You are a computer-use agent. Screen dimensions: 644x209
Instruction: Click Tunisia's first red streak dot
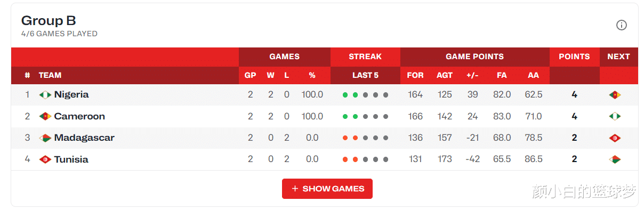click(345, 159)
